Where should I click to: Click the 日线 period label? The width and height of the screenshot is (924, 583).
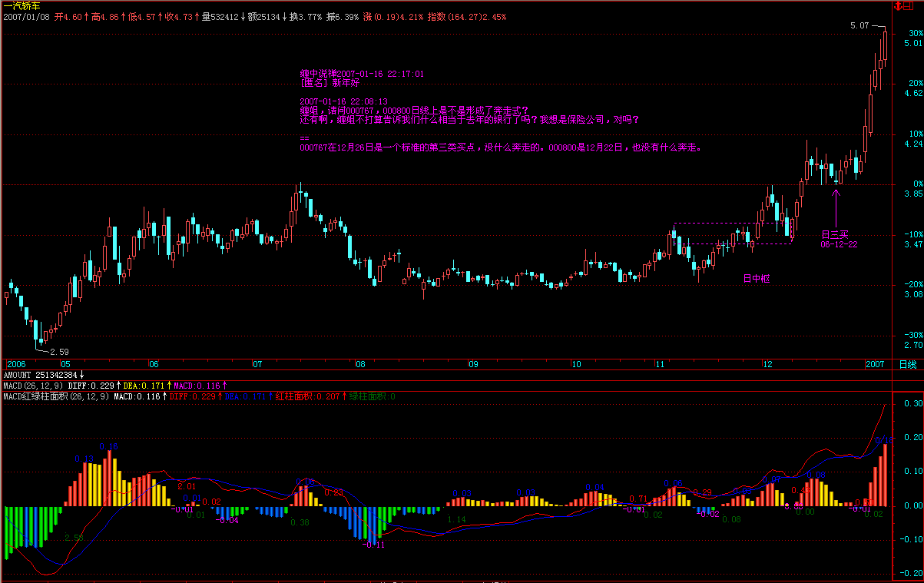coord(907,364)
